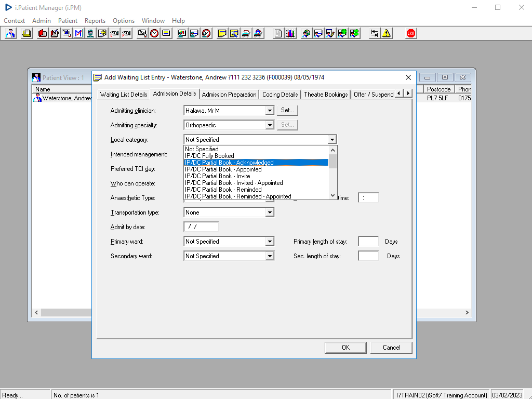Choose 'IP/DC Partial Book - Appointed' option
Viewport: 532px width, 399px height.
[x=256, y=169]
